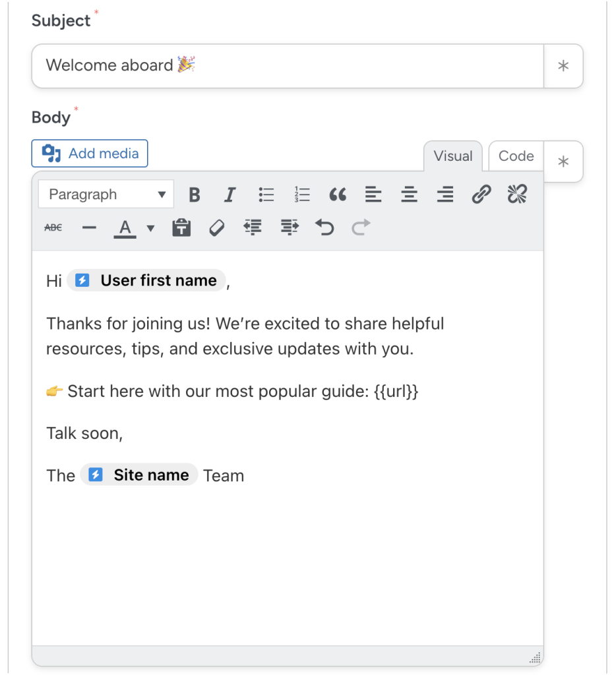
Task: Toggle center text alignment
Action: click(409, 194)
